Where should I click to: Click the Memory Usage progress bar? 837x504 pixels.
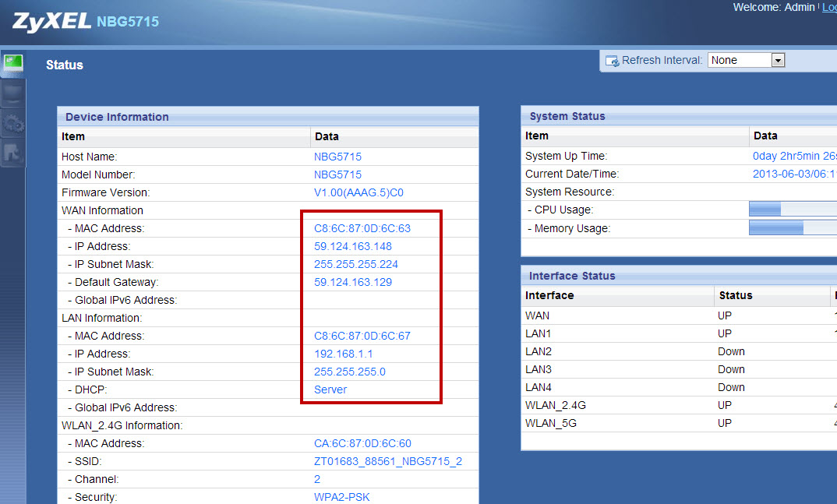coord(793,227)
